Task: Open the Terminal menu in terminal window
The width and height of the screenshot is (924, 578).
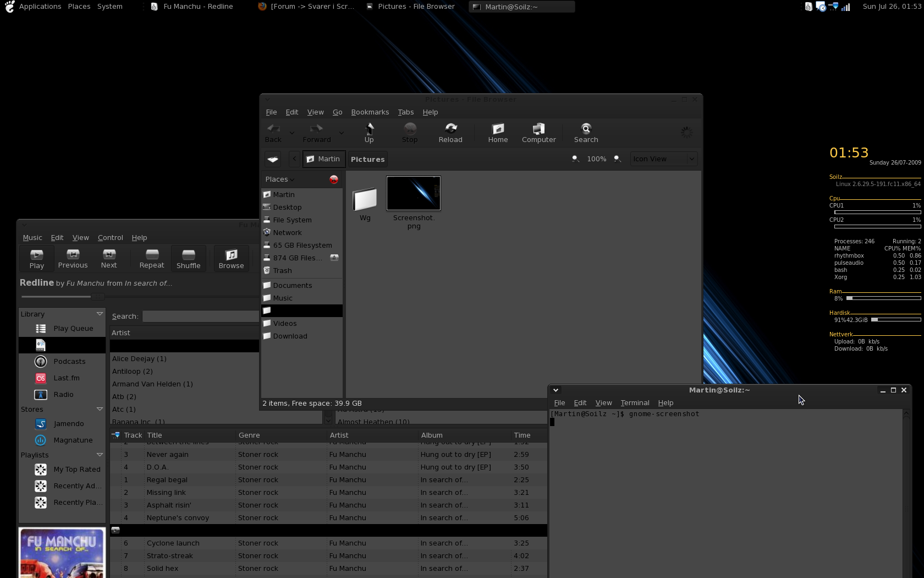Action: (x=635, y=403)
